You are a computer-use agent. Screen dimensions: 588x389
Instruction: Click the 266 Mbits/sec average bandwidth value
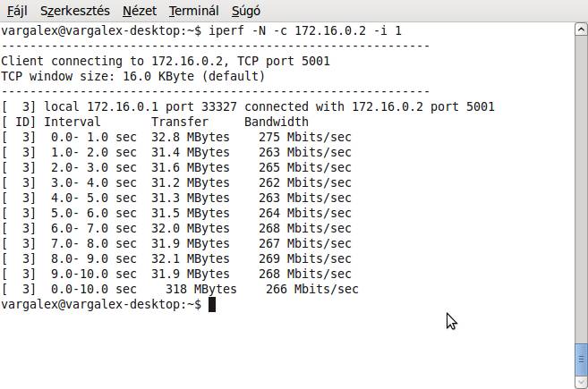pyautogui.click(x=312, y=289)
